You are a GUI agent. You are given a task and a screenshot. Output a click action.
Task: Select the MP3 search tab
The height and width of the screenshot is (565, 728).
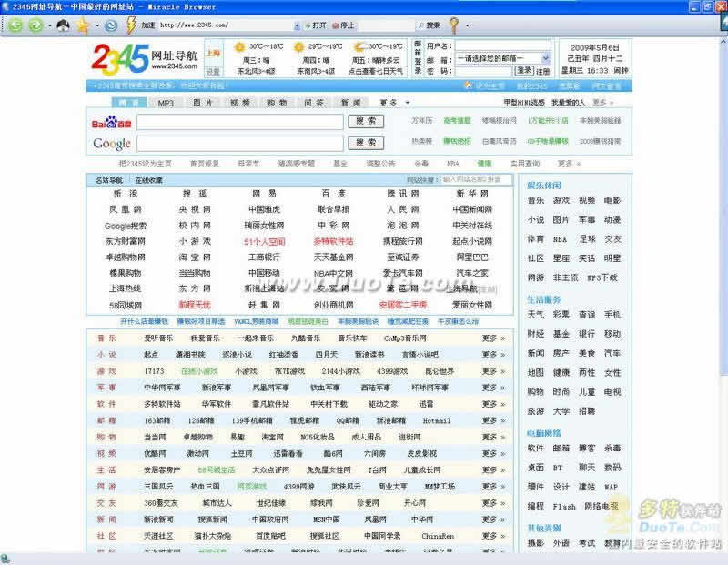166,103
